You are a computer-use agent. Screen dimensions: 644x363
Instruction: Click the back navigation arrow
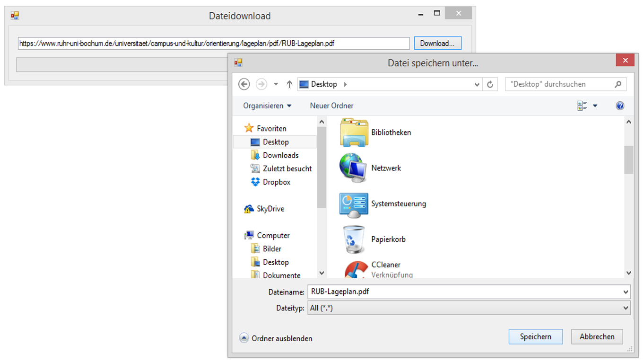(244, 84)
